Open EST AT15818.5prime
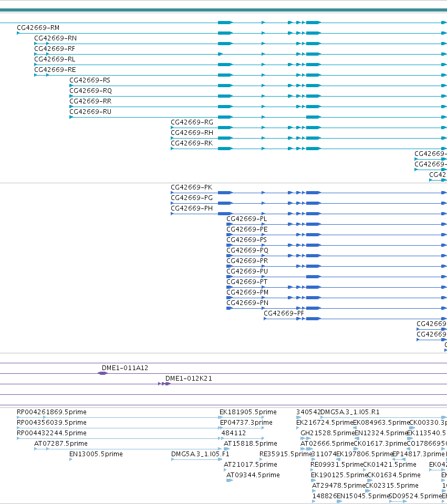 tap(250, 444)
